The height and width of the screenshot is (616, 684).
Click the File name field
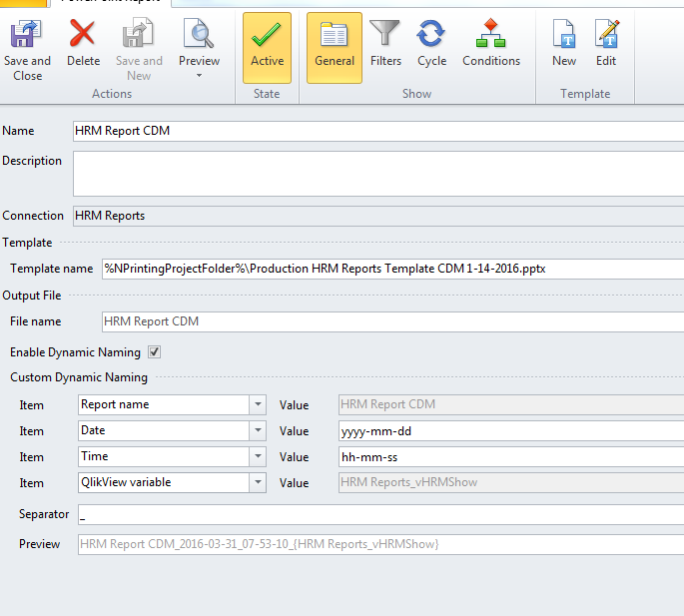(392, 321)
